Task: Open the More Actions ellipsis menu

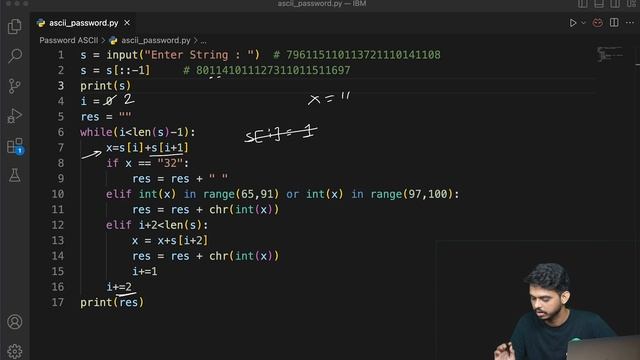Action: [x=630, y=23]
